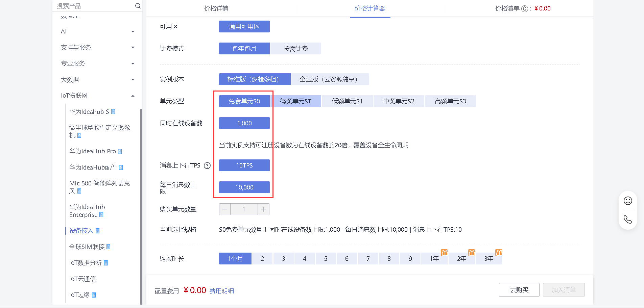Click the phone contact icon
The height and width of the screenshot is (308, 644).
click(x=628, y=220)
